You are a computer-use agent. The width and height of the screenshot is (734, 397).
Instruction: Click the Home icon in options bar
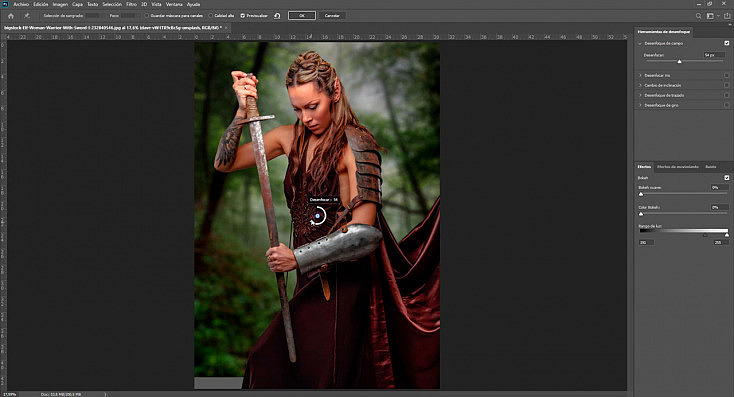point(11,15)
